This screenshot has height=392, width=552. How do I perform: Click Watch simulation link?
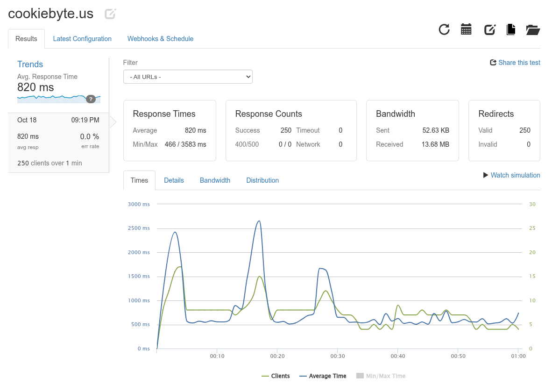(x=511, y=175)
